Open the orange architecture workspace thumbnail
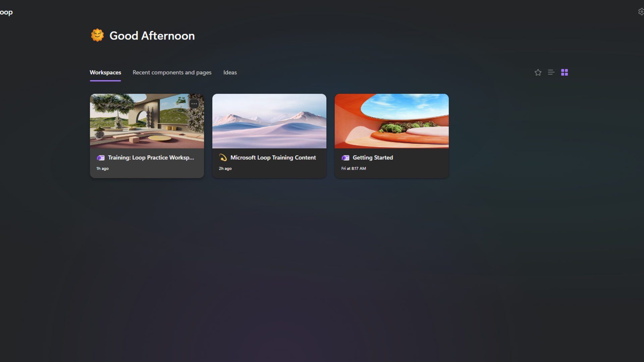 pos(392,121)
